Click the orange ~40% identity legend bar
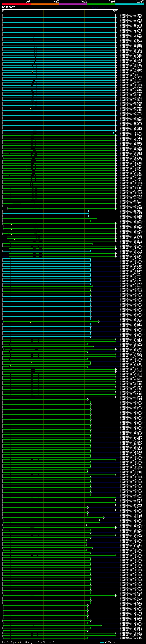This screenshot has width=146, height=644. point(45,4)
